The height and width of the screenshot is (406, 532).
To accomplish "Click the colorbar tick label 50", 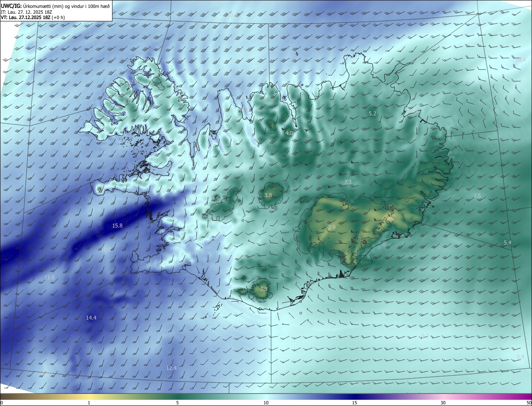I will (529, 403).
